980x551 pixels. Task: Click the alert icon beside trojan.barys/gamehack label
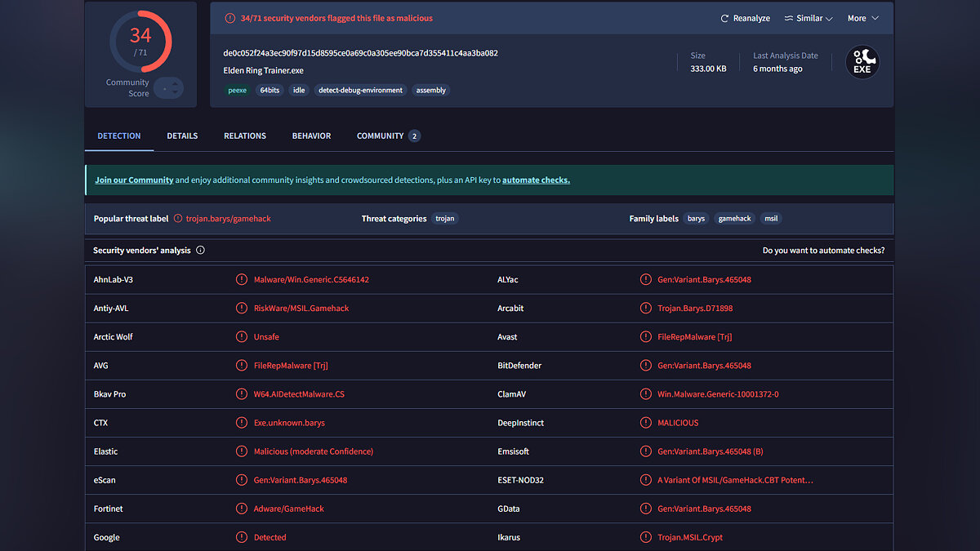[178, 219]
